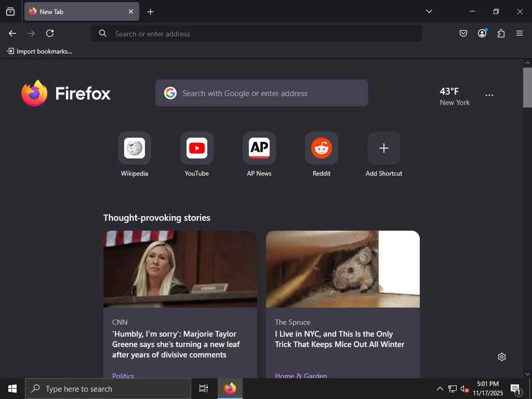Screen dimensions: 532x399
Task: Open the Politics topic link
Action: 123,375
